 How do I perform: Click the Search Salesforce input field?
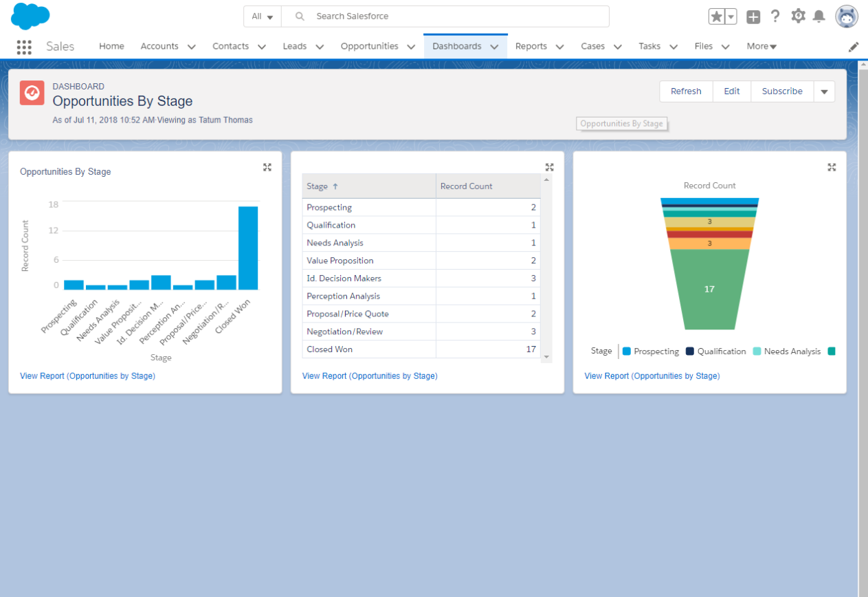coord(454,17)
